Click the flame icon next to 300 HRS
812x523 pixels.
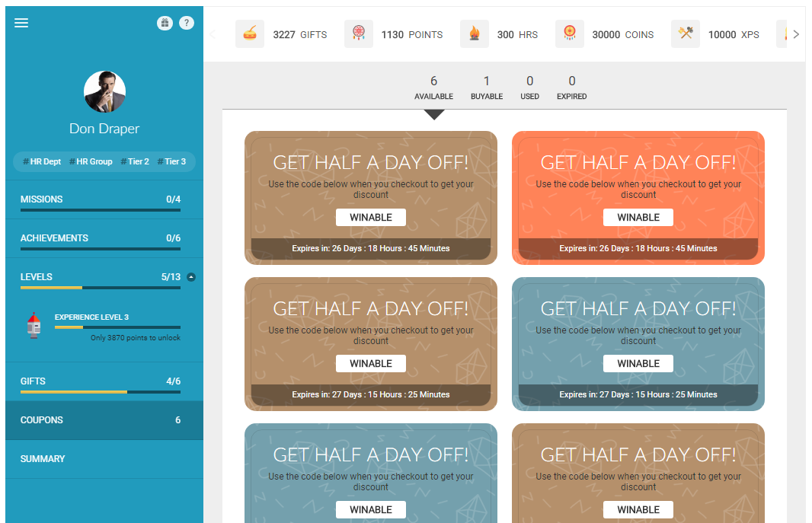(x=475, y=34)
